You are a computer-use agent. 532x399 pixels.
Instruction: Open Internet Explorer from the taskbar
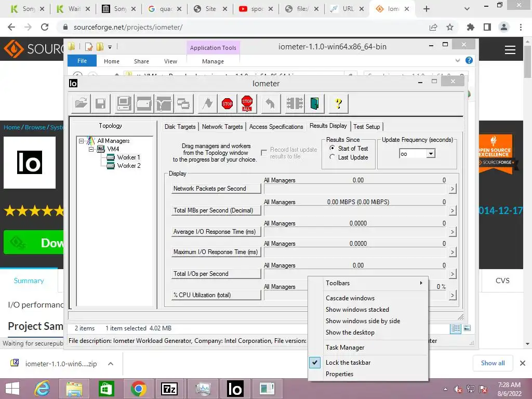click(43, 389)
